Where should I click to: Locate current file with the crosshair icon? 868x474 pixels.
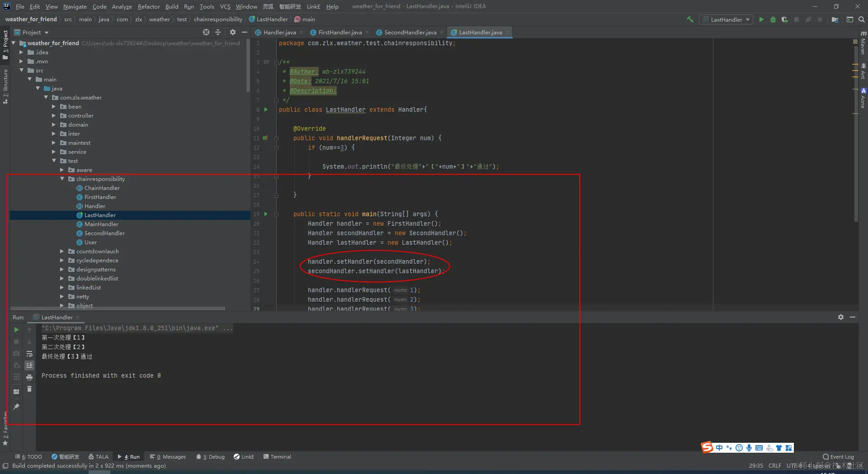206,32
